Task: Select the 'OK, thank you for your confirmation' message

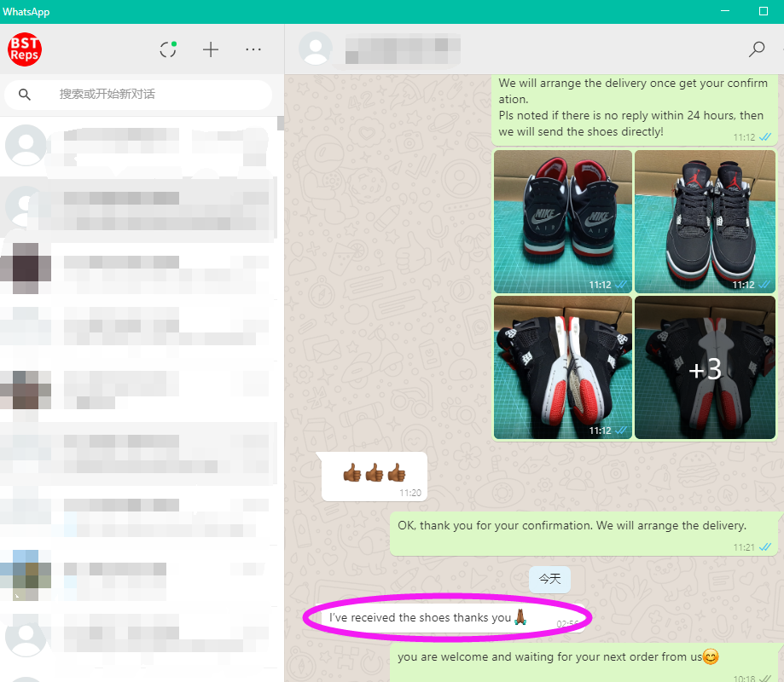Action: (x=584, y=533)
